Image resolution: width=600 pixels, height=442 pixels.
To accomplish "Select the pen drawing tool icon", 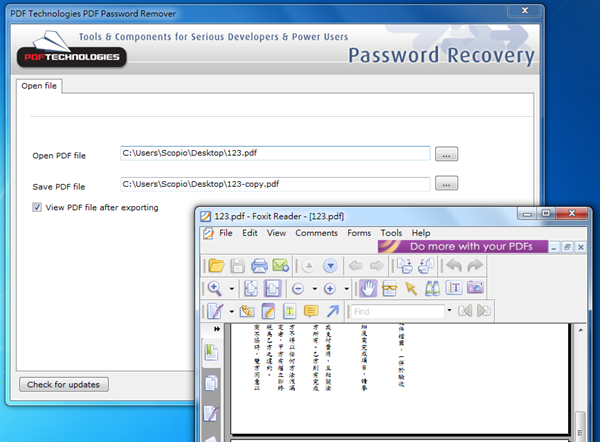I will [215, 311].
